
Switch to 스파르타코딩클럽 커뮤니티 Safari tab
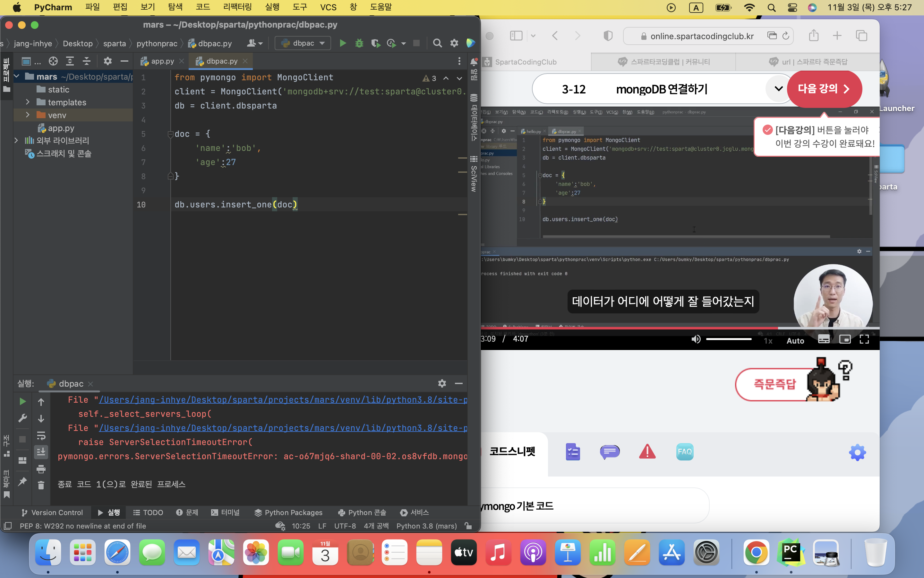[663, 62]
